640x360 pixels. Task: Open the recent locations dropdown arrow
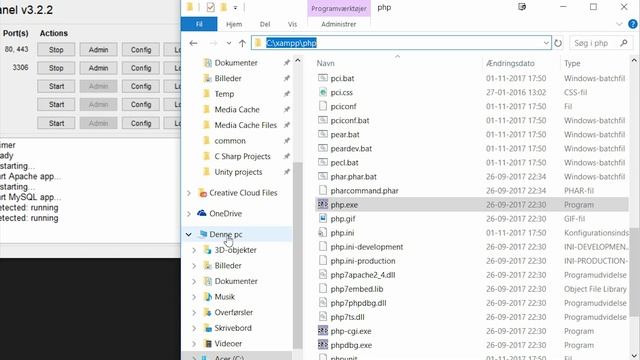coord(229,43)
